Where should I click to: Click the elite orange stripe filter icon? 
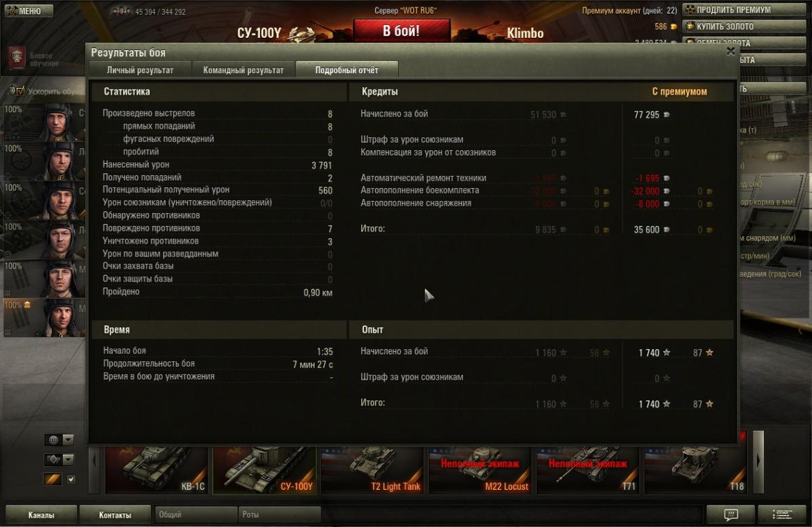[x=53, y=480]
